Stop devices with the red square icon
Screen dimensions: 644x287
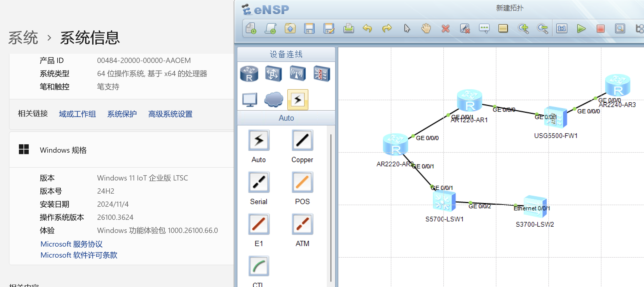600,28
